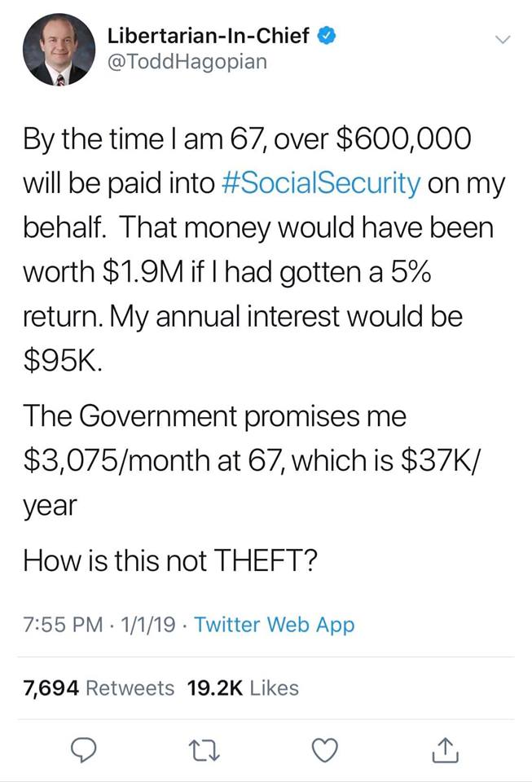Click the "The Government promises me" line
This screenshot has width=532, height=782.
pyautogui.click(x=215, y=416)
